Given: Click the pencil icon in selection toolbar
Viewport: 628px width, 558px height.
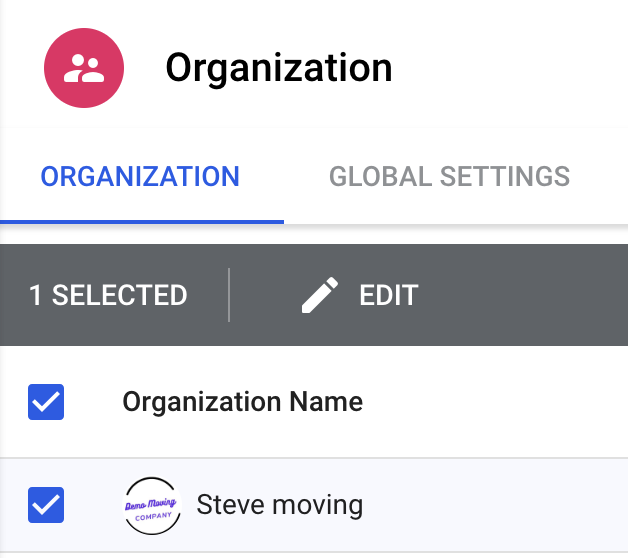Looking at the screenshot, I should coord(320,295).
